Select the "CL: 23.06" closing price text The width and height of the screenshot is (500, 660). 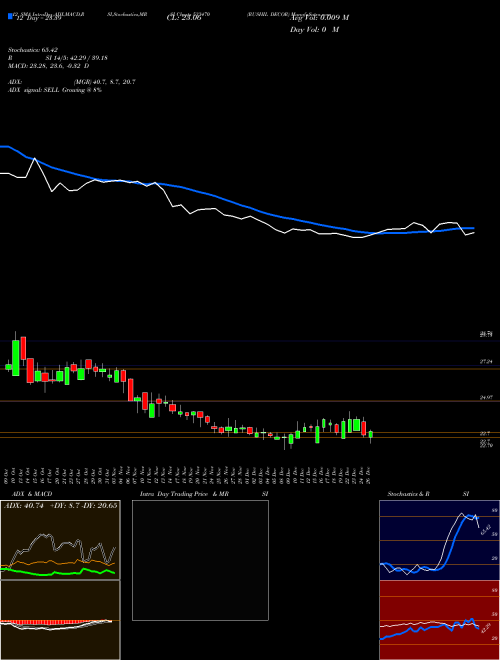point(184,18)
